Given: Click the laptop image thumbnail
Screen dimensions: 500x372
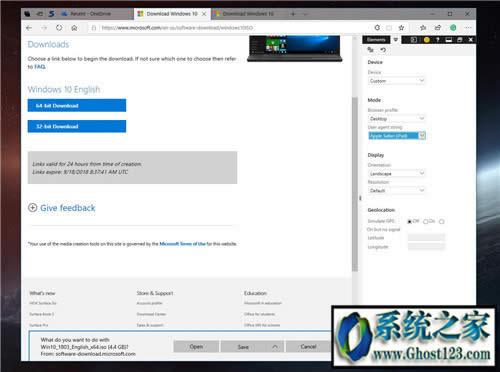Looking at the screenshot, I should (x=295, y=49).
